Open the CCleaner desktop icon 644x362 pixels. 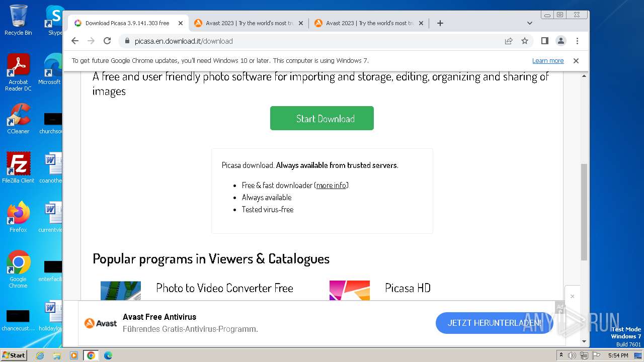coord(18,119)
